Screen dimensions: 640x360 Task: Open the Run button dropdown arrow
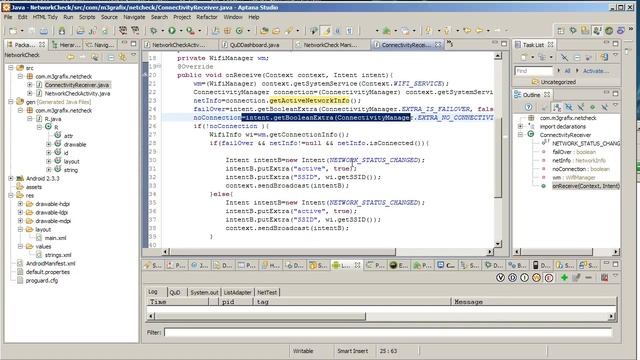click(x=181, y=31)
